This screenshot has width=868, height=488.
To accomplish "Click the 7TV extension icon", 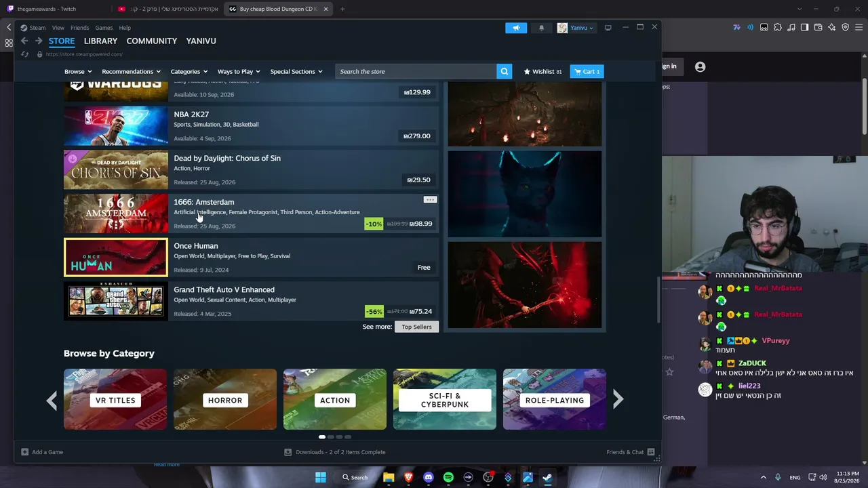I will (736, 27).
